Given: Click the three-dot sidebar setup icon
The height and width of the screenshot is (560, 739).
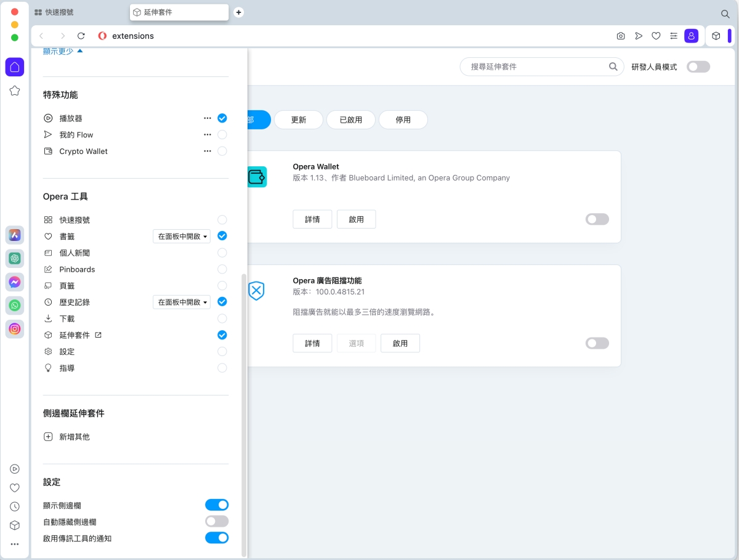Looking at the screenshot, I should coord(15,545).
